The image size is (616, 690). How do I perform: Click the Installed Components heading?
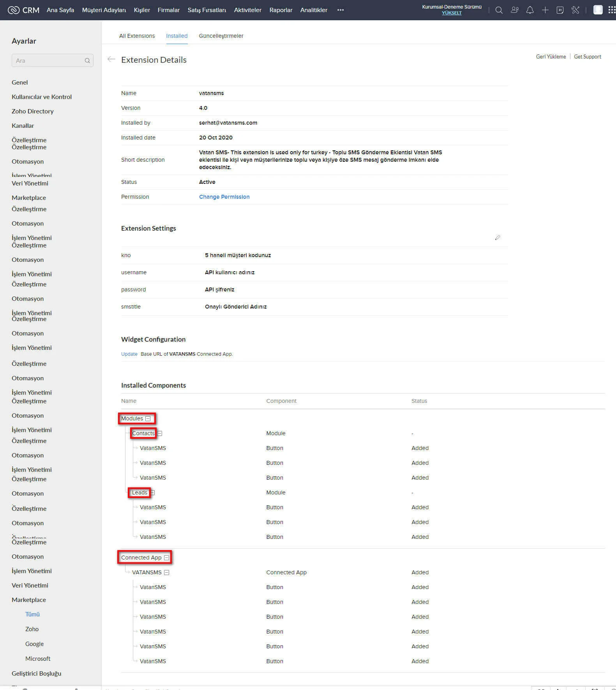coord(154,385)
